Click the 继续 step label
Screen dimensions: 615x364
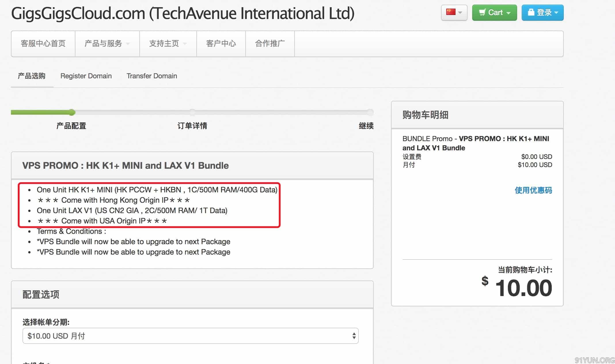click(366, 126)
